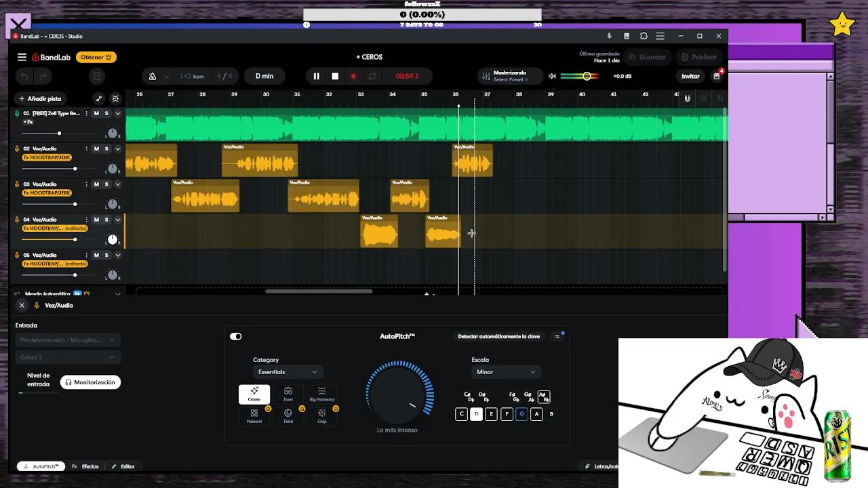Open AutoPitch settings sliders icon
This screenshot has width=868, height=488.
click(557, 336)
